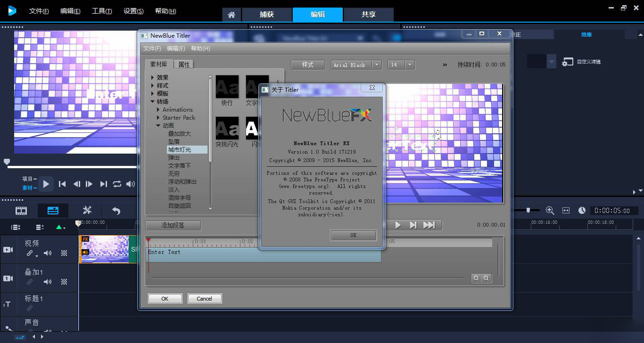
Task: Open the instant project tools icon
Action: pos(87,211)
